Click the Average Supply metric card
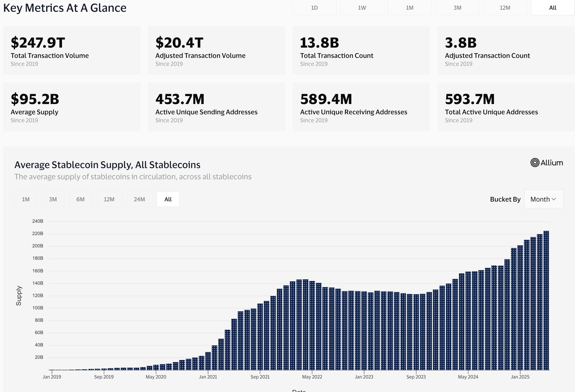 (x=72, y=107)
